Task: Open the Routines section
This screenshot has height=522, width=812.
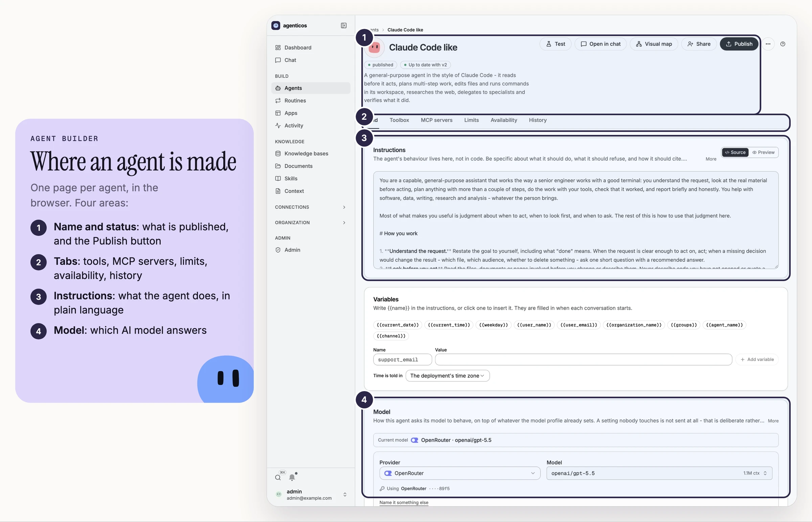Action: (x=311, y=100)
